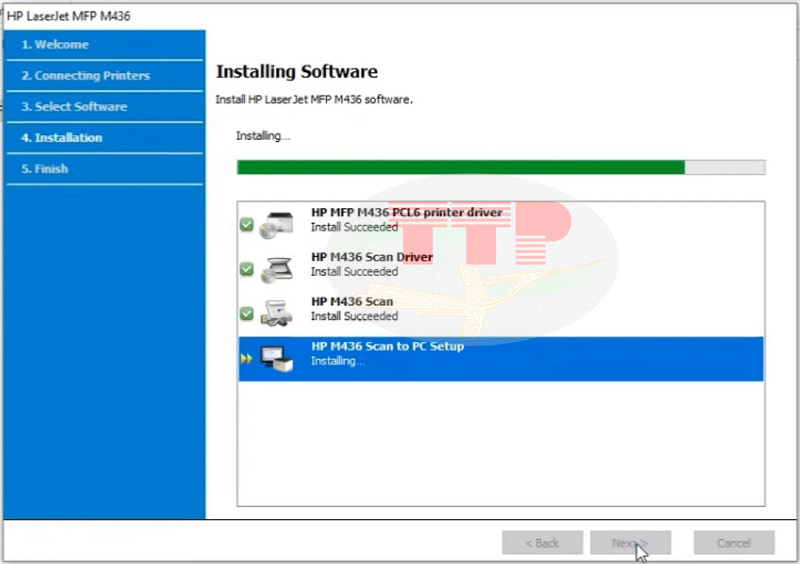Select the HP M436 Scan row title
800x564 pixels.
[x=352, y=302]
